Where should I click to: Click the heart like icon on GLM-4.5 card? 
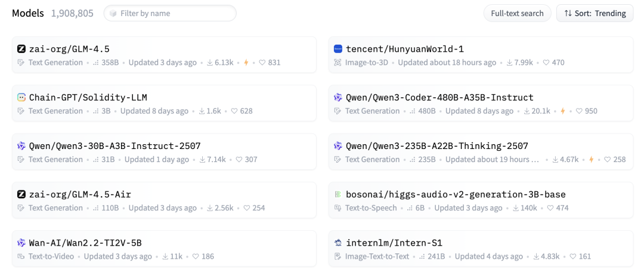[262, 63]
